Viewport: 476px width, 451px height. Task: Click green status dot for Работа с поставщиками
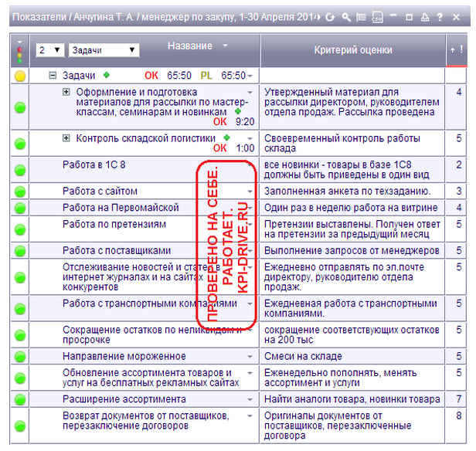20,251
